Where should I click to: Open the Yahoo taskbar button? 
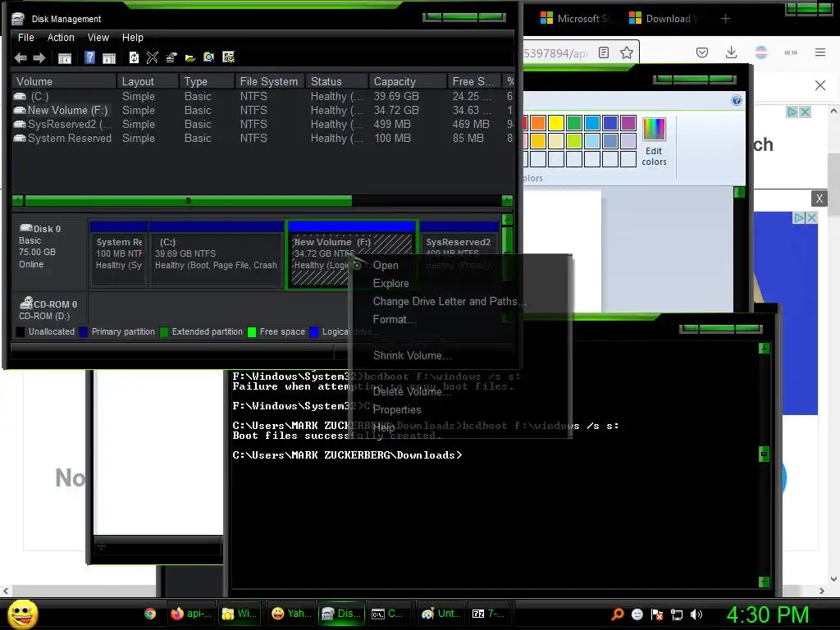[x=291, y=614]
